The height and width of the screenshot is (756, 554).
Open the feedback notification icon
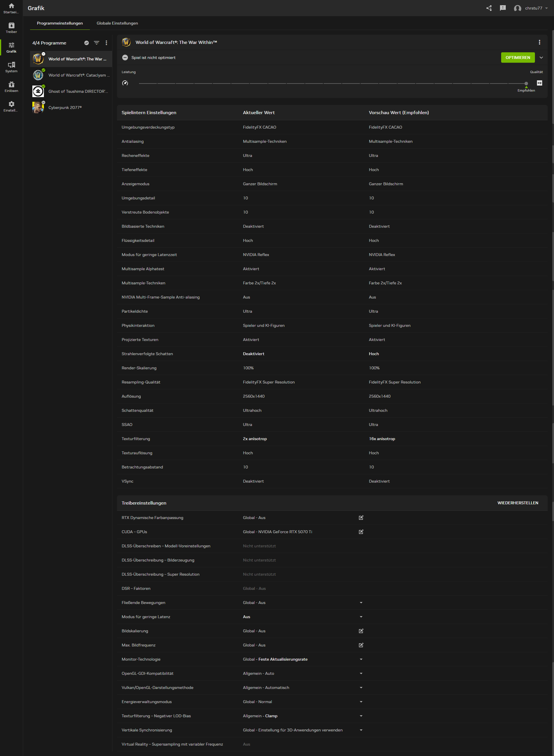503,8
